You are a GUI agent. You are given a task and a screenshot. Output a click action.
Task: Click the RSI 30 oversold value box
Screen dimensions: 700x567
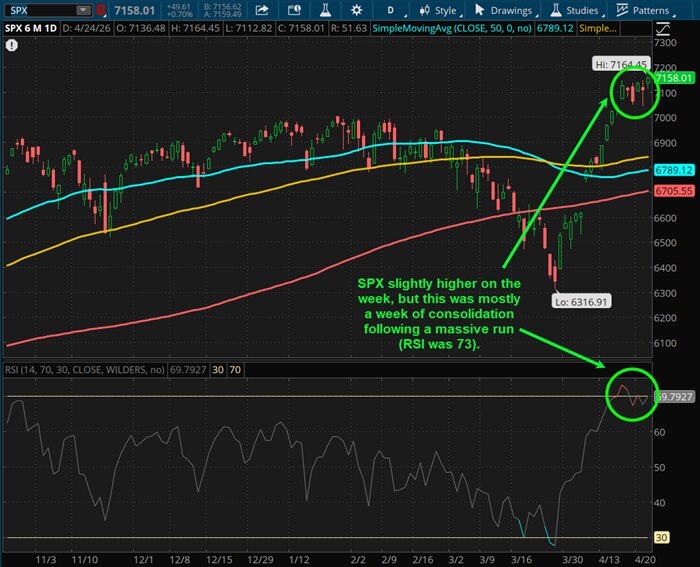(218, 370)
